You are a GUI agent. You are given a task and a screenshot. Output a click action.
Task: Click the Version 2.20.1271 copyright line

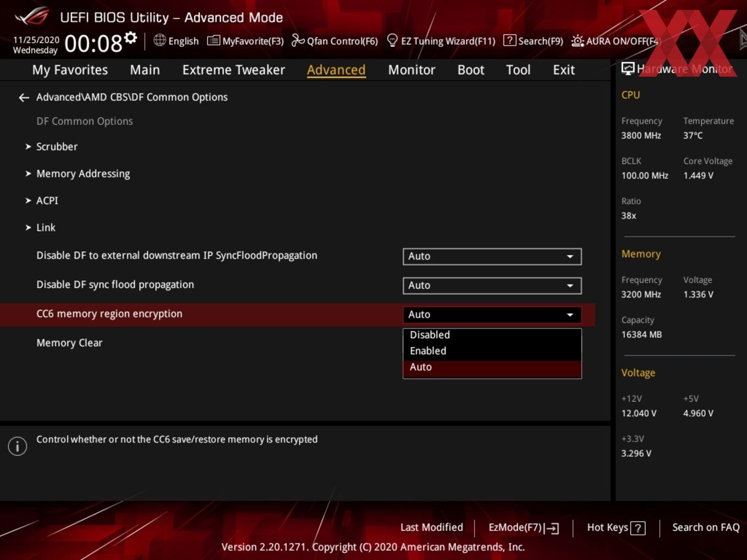[373, 547]
